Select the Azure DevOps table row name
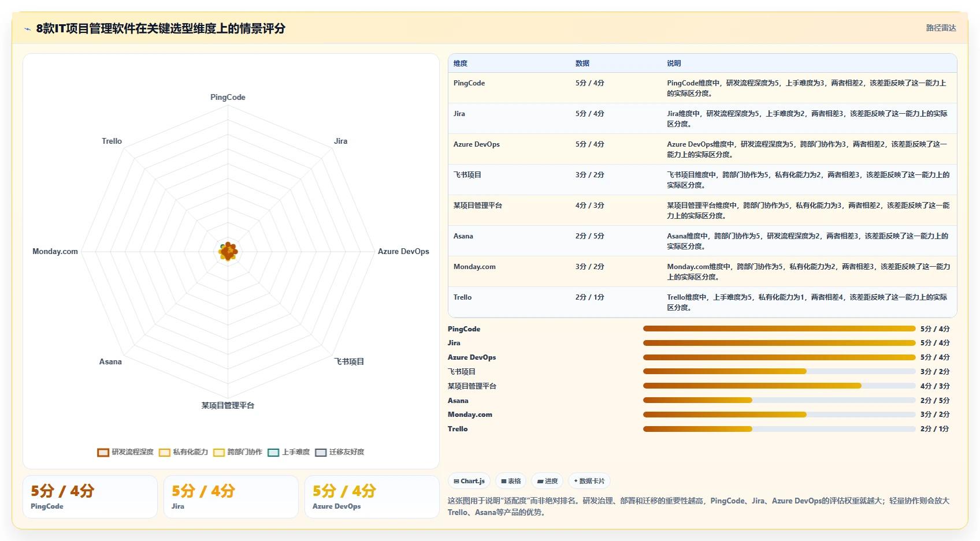Viewport: 980px width, 541px height. click(x=477, y=144)
